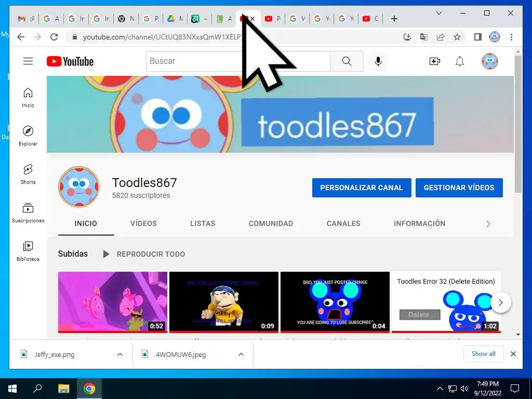The image size is (532, 399).
Task: Play the 0:09 Jeffy video thumbnail
Action: pos(224,302)
